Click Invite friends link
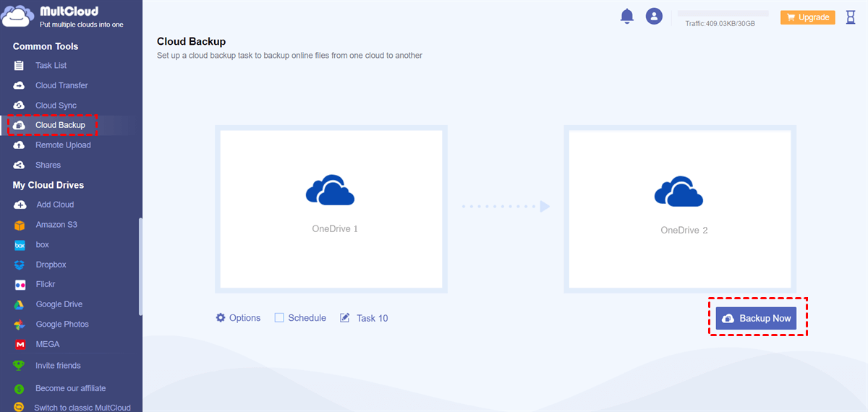Viewport: 868px width, 412px height. tap(58, 366)
